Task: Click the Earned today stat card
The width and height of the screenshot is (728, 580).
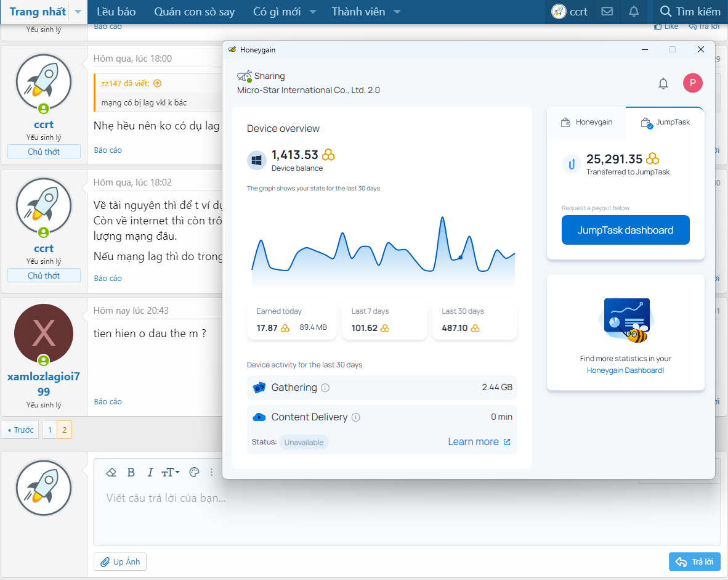Action: (x=292, y=321)
